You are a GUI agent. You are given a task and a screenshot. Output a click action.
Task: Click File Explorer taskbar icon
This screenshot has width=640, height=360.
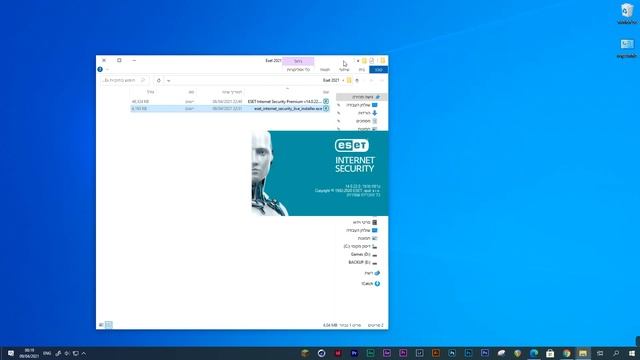pyautogui.click(x=583, y=353)
